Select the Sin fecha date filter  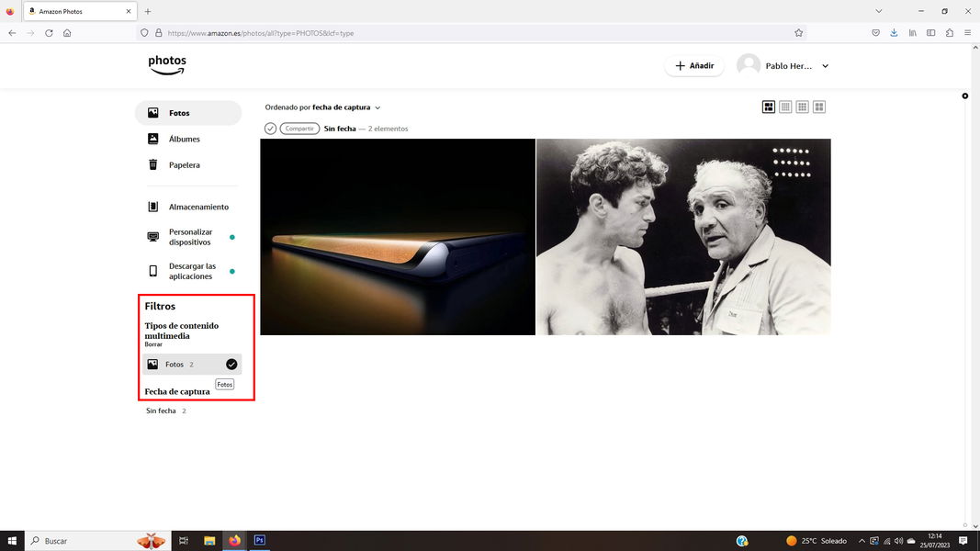(166, 411)
